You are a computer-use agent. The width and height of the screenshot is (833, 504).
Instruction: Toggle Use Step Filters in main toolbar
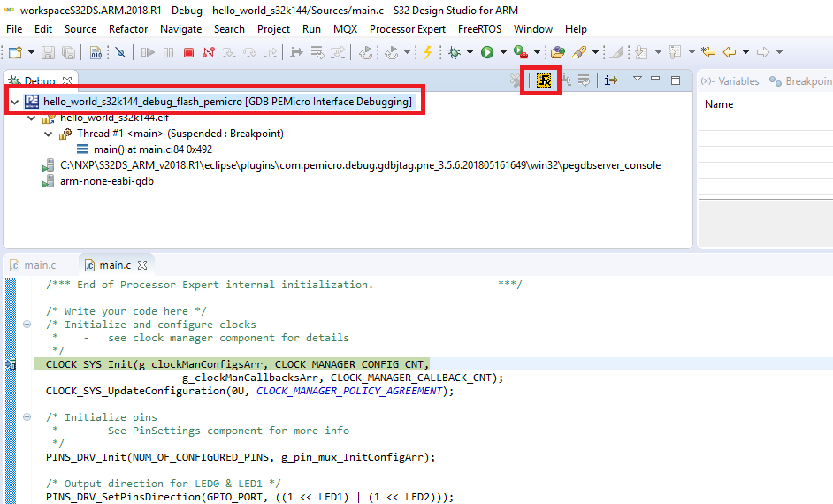click(338, 52)
